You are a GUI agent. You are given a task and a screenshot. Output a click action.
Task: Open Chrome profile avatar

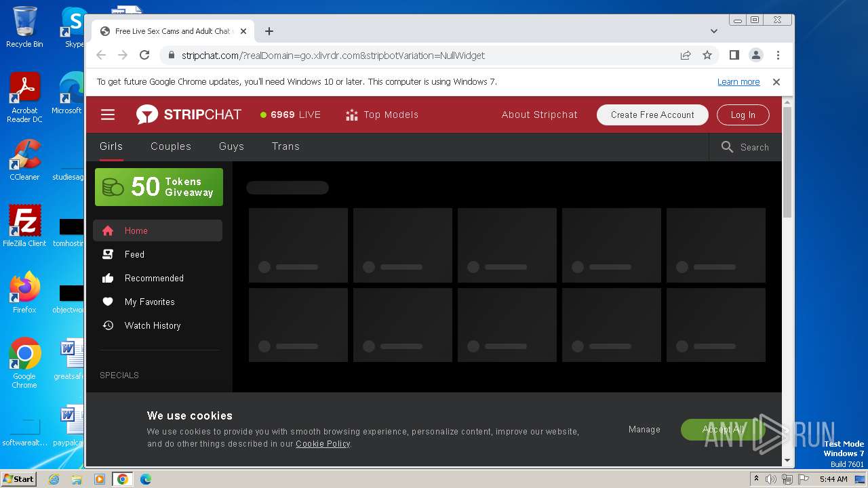coord(756,55)
